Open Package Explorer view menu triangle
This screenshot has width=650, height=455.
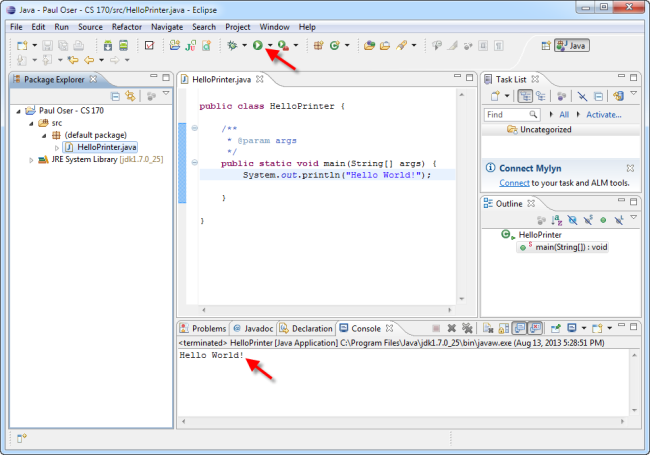click(166, 94)
